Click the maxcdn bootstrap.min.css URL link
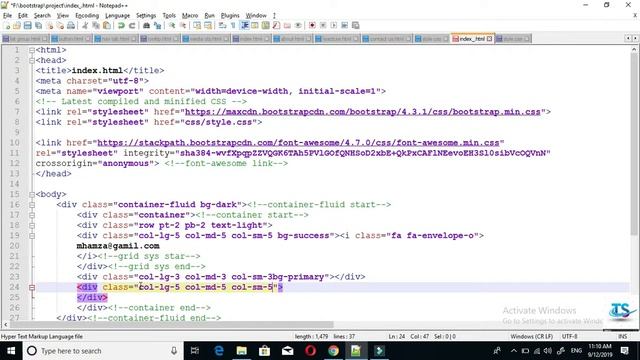 pyautogui.click(x=362, y=112)
